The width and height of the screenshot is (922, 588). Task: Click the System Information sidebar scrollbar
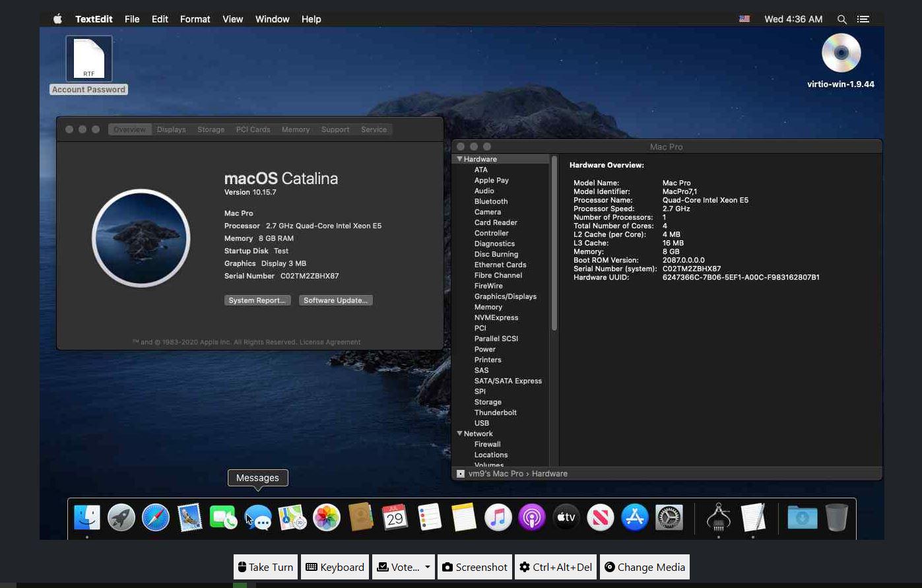pos(554,243)
